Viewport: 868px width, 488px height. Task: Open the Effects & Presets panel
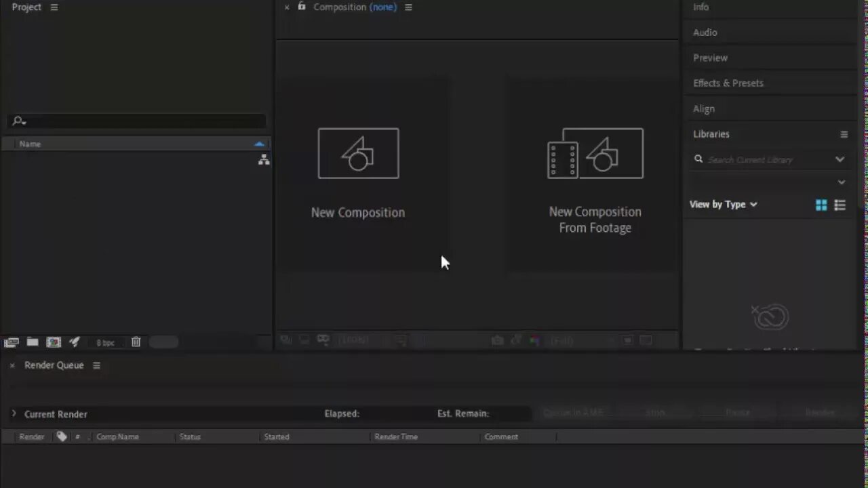click(728, 83)
